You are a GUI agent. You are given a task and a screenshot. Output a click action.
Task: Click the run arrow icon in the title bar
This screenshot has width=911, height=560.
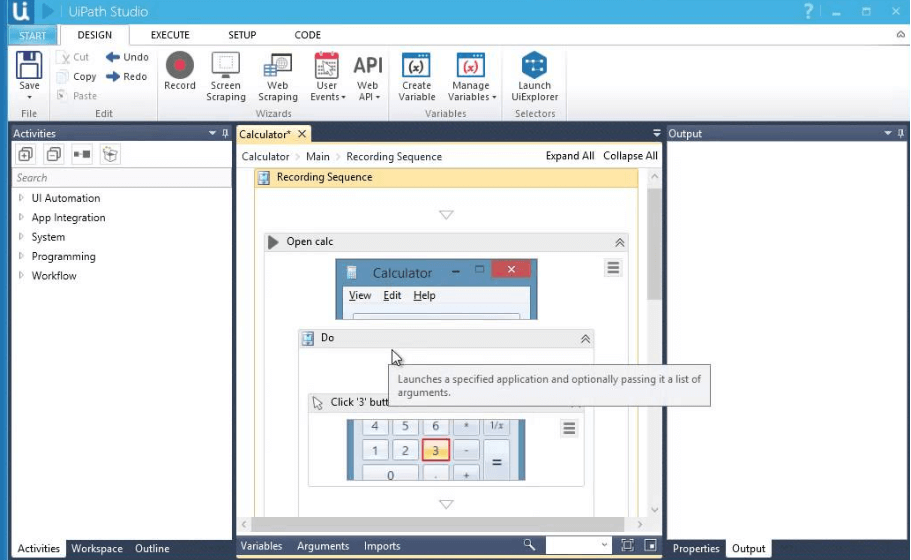48,11
